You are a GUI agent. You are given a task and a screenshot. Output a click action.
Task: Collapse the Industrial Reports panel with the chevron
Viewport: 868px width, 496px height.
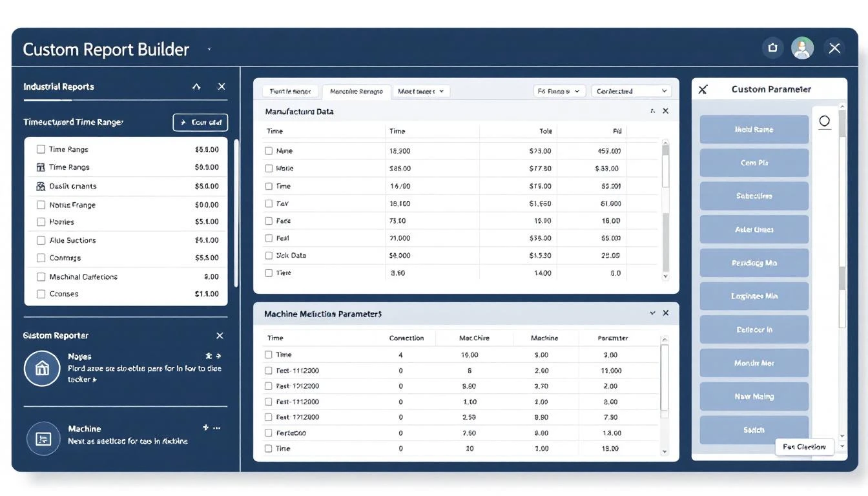click(x=197, y=86)
